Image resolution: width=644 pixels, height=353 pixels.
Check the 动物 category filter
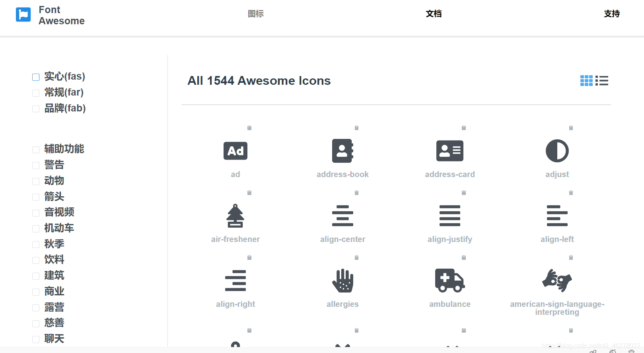[36, 181]
